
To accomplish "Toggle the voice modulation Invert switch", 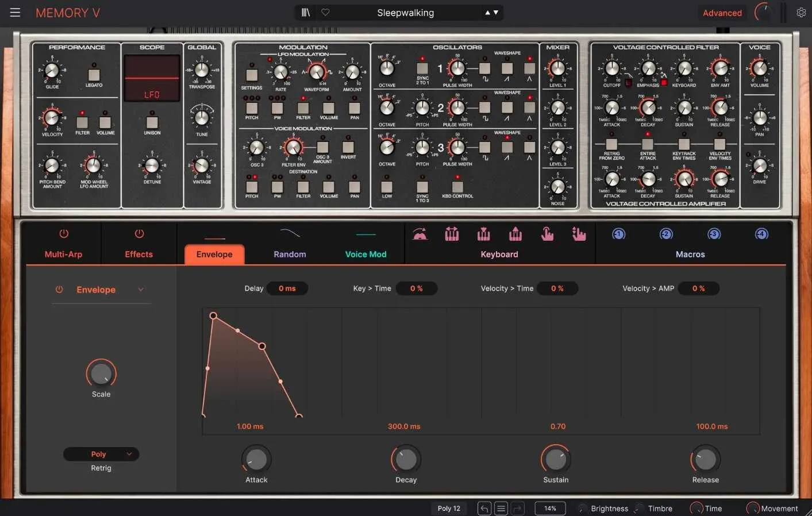I will tap(348, 147).
